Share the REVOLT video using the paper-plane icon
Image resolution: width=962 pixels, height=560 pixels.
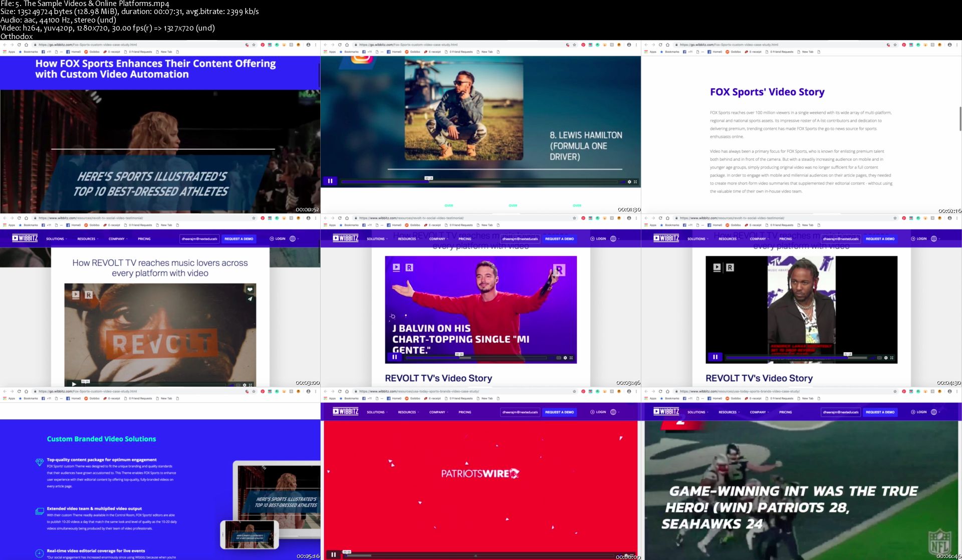[250, 299]
